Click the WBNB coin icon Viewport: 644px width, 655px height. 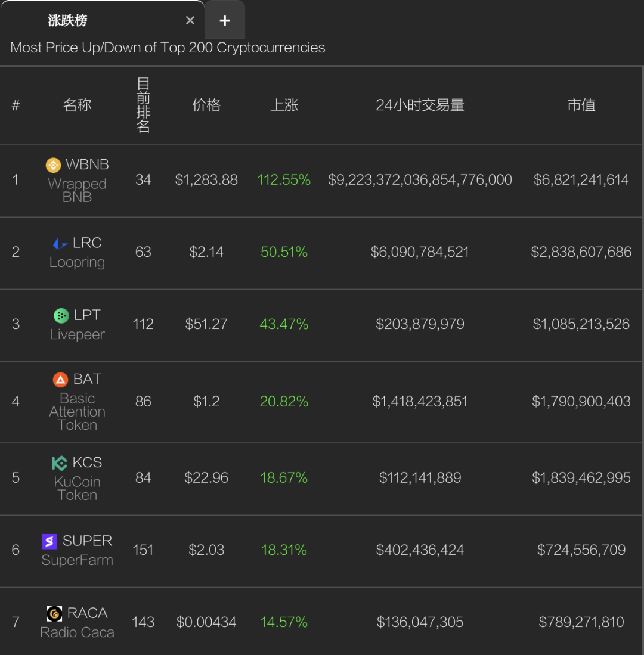tap(53, 165)
